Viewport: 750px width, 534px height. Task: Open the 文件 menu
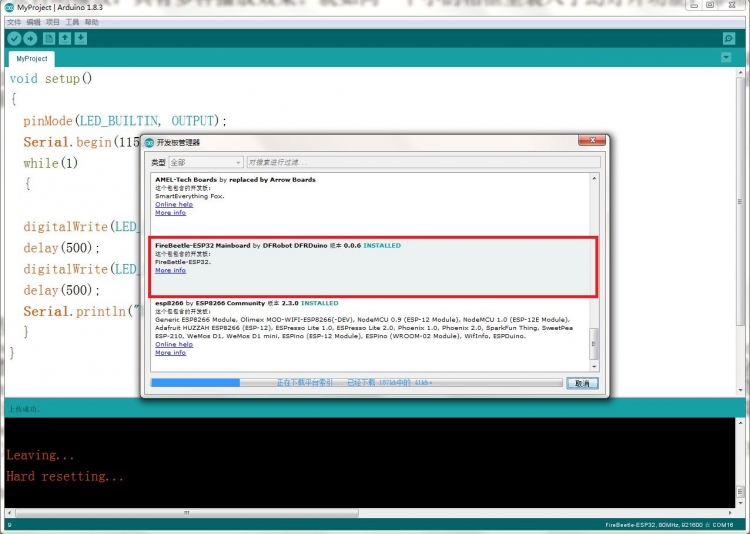point(14,22)
